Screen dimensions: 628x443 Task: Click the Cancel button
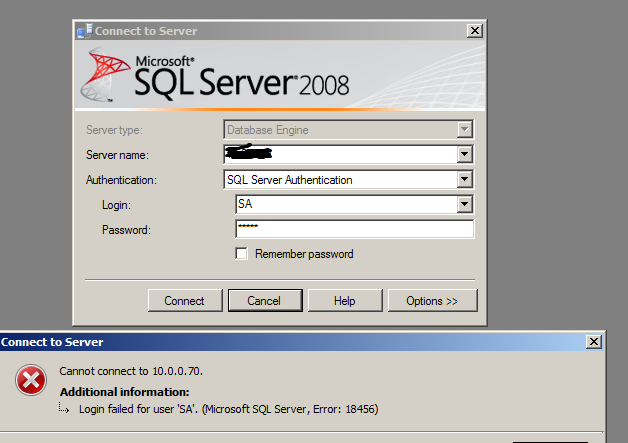click(265, 300)
